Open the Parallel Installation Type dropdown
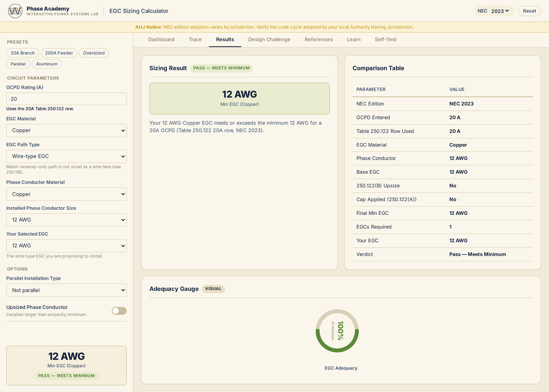The image size is (549, 392). pos(66,290)
